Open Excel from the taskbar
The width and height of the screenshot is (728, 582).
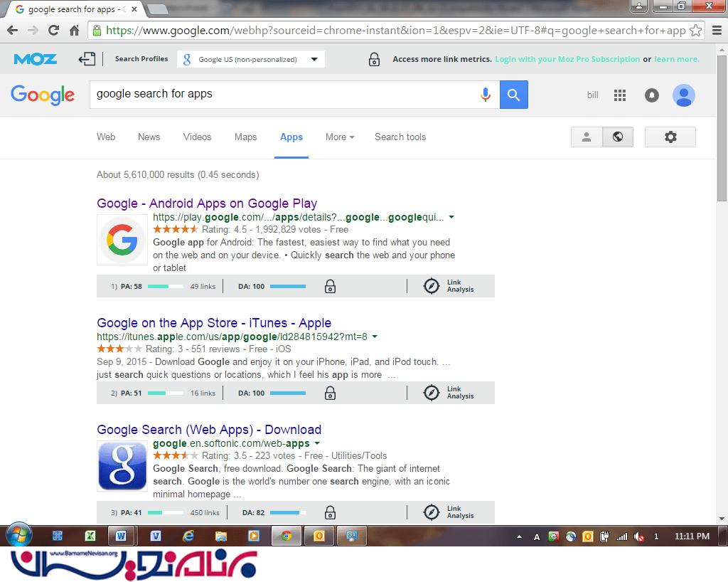pos(90,536)
